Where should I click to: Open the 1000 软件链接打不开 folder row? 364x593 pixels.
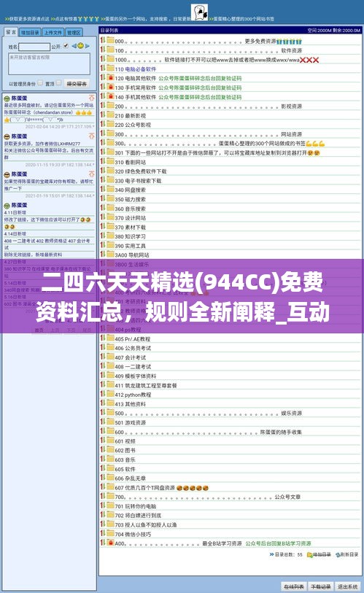coord(217,60)
